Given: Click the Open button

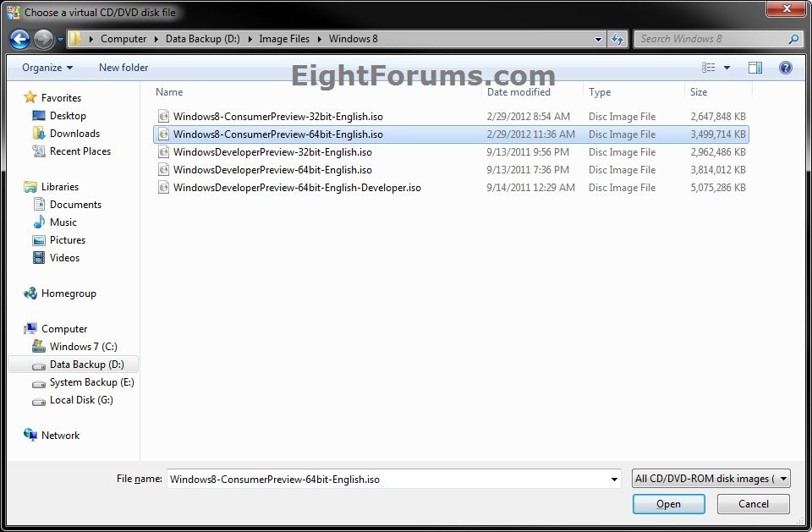Looking at the screenshot, I should [668, 504].
